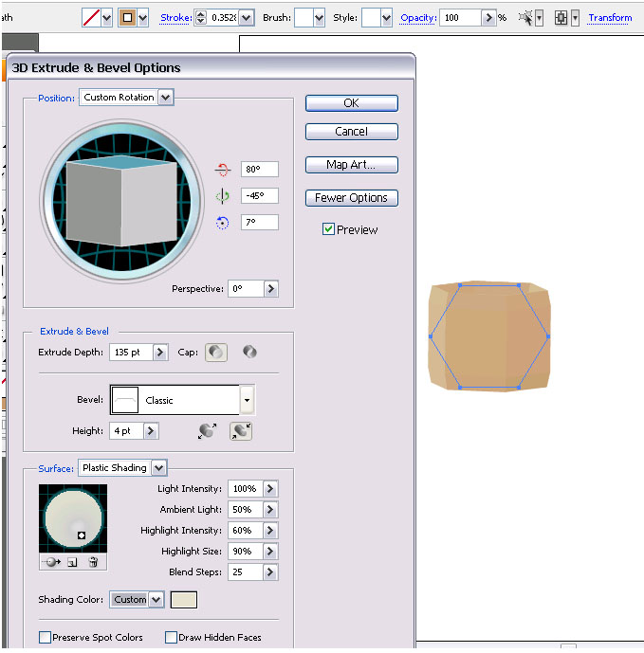Open the Opacity panel link

click(417, 18)
